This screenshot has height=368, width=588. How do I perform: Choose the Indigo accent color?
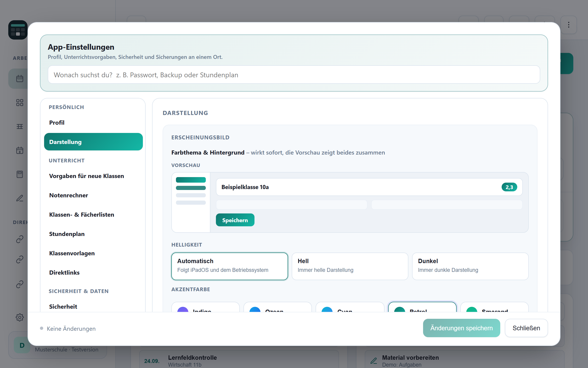(x=206, y=307)
